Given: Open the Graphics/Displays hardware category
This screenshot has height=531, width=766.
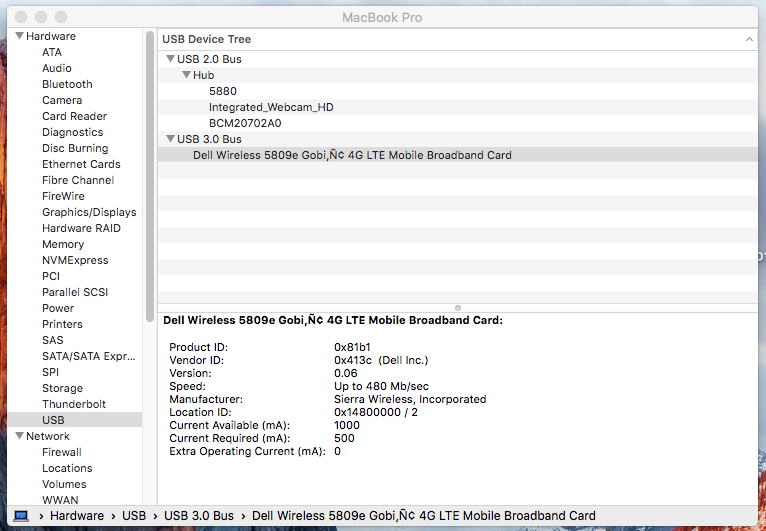Looking at the screenshot, I should pyautogui.click(x=89, y=212).
